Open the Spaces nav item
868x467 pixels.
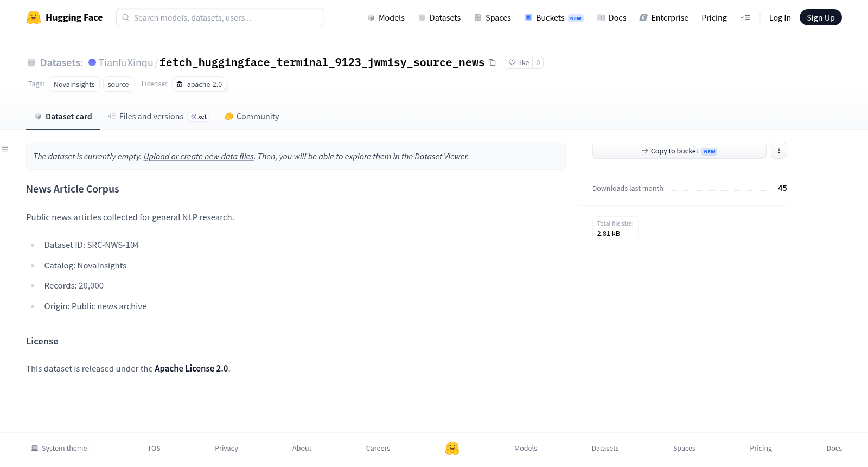(492, 17)
